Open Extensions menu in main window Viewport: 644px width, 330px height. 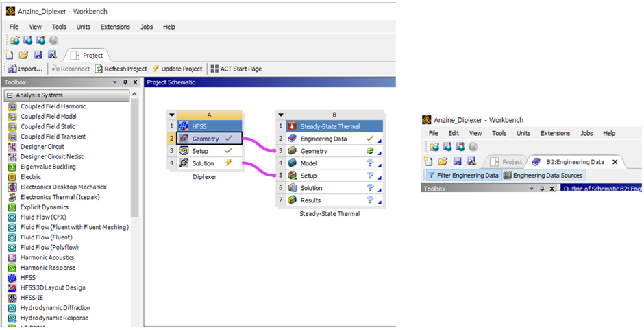click(115, 27)
